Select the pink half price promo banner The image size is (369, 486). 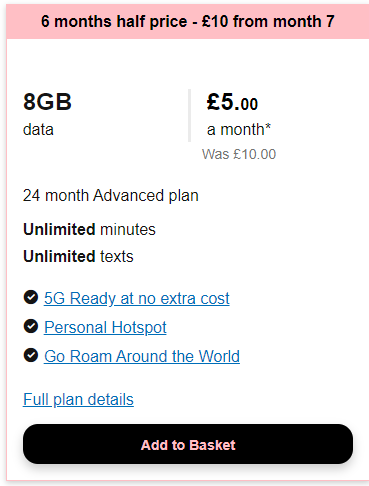[x=188, y=22]
